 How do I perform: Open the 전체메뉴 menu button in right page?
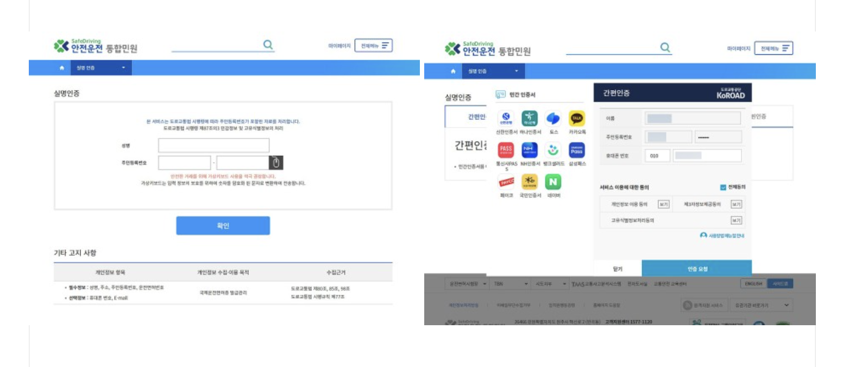tap(773, 48)
